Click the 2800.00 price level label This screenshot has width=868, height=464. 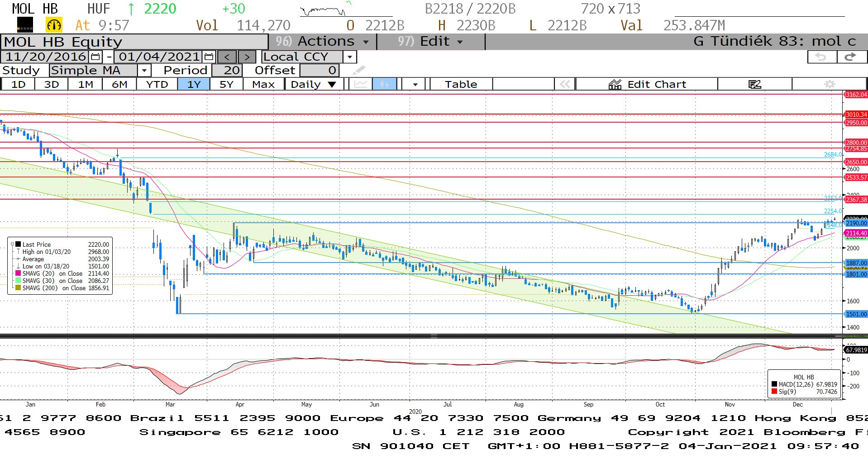pyautogui.click(x=856, y=142)
